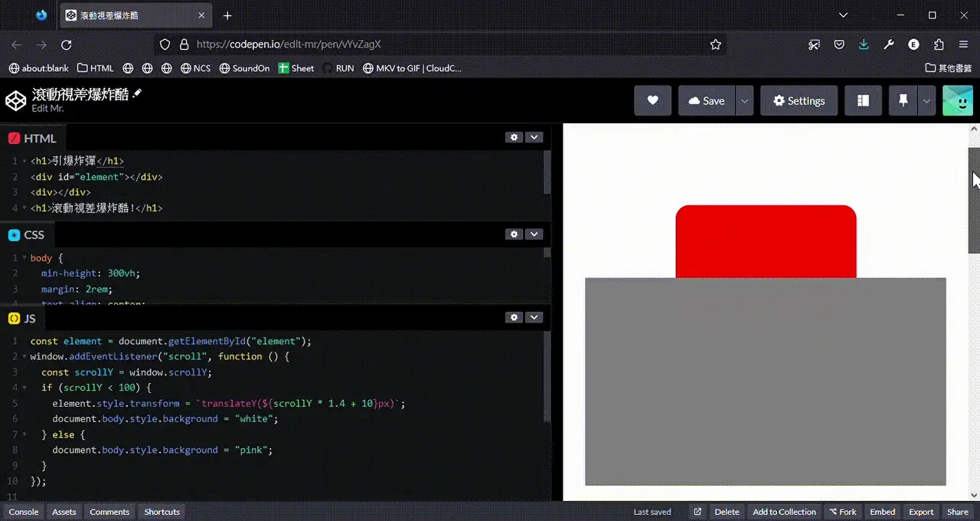The height and width of the screenshot is (521, 980).
Task: Open a new browser tab
Action: click(x=227, y=15)
